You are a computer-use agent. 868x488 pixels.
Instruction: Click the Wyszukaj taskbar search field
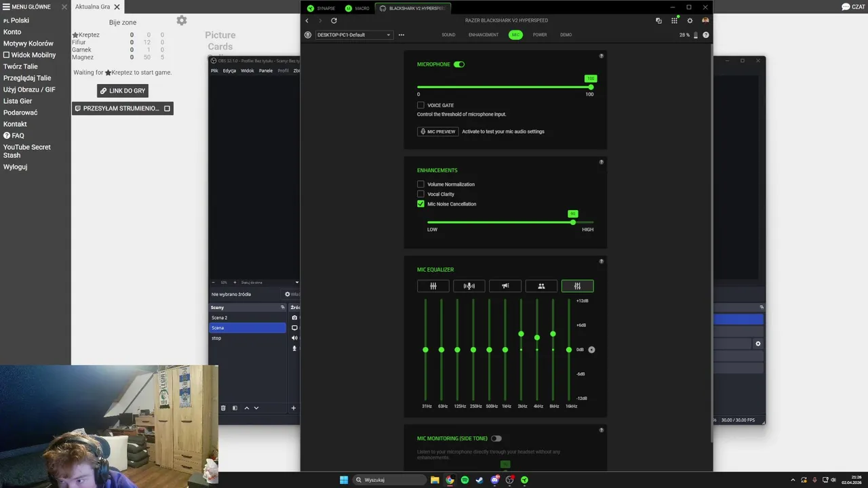391,480
